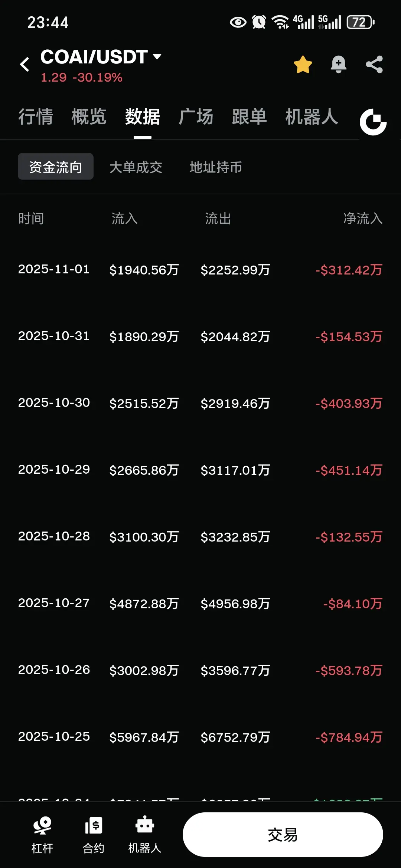Select the 地址持币 filter chip
This screenshot has width=401, height=868.
(x=216, y=167)
